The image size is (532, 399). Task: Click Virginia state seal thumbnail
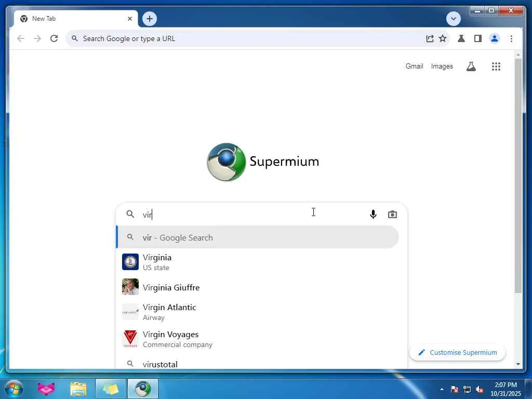click(130, 262)
